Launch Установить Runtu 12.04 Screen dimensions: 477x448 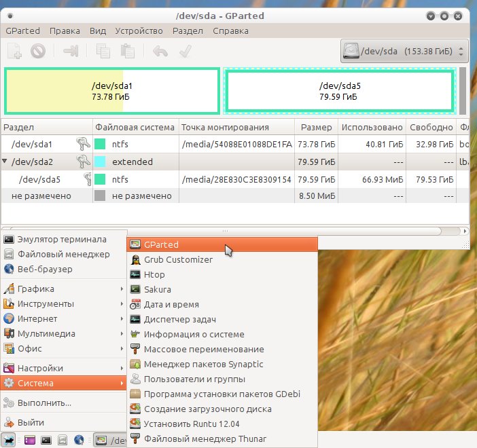tap(222, 424)
